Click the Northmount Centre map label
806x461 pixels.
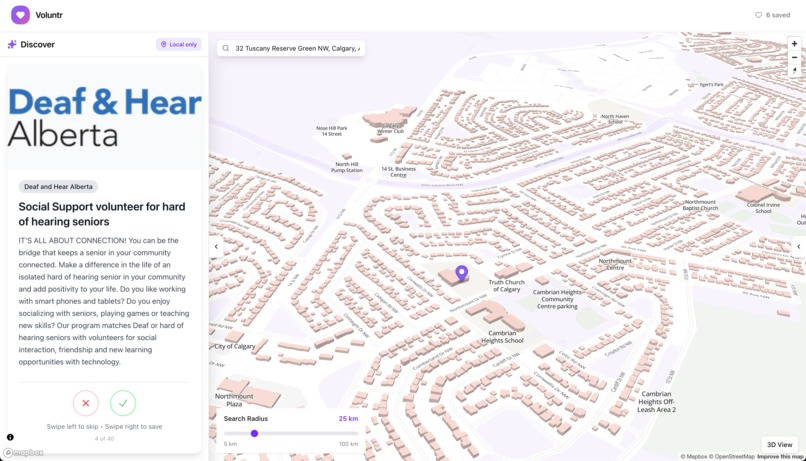pyautogui.click(x=615, y=264)
